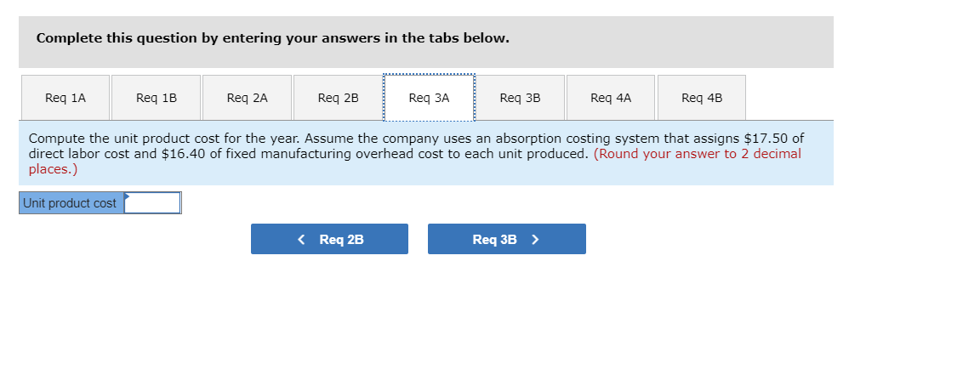
Task: Click the blue triangle marker on the answer cell
Action: [x=128, y=196]
